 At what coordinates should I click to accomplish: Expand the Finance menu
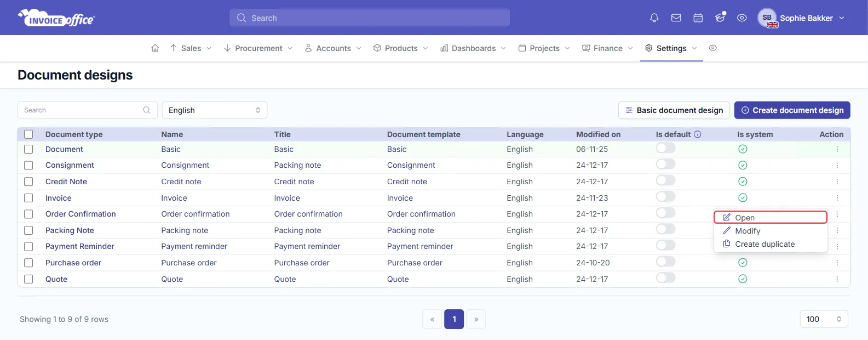607,48
